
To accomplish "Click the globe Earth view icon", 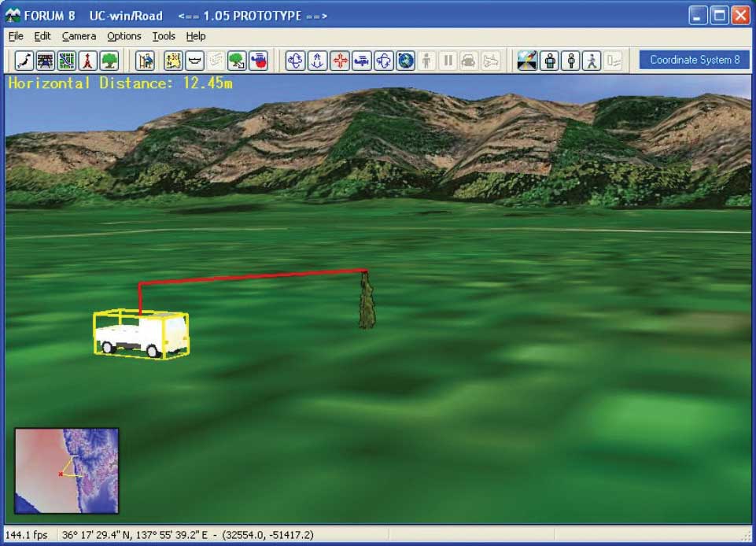I will pyautogui.click(x=405, y=61).
